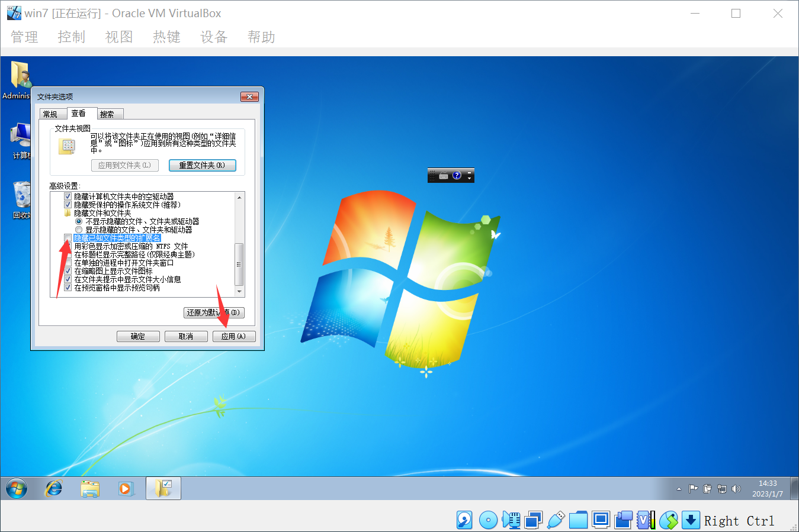Open Windows Explorer from the taskbar

90,489
